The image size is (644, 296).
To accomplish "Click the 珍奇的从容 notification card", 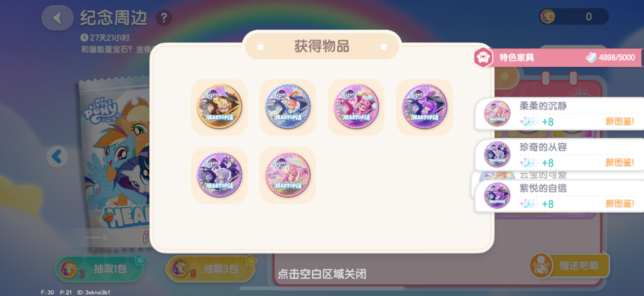I will (x=559, y=155).
